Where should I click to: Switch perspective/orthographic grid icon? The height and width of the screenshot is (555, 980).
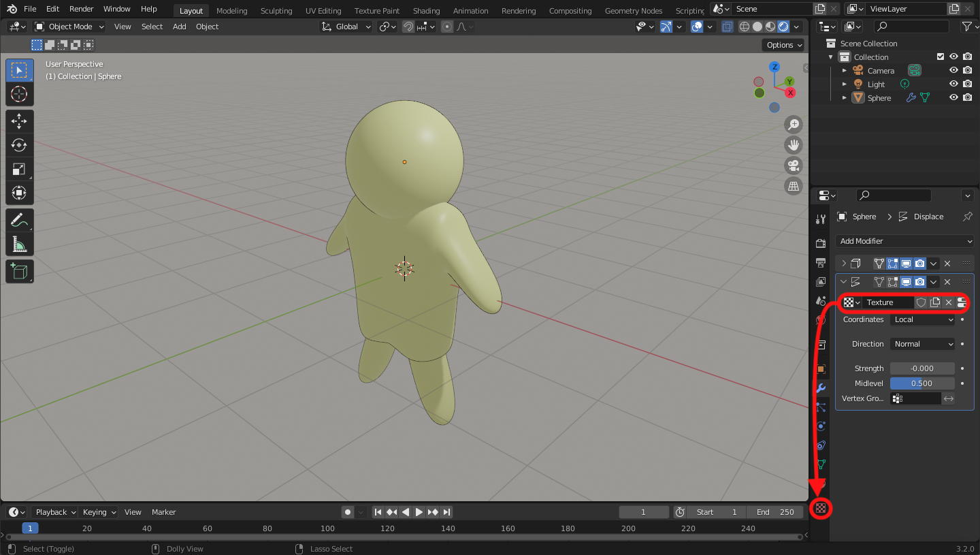[x=794, y=186]
